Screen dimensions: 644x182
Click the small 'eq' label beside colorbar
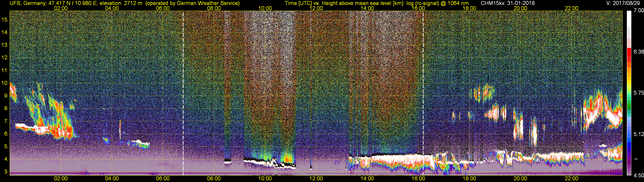pos(636,159)
